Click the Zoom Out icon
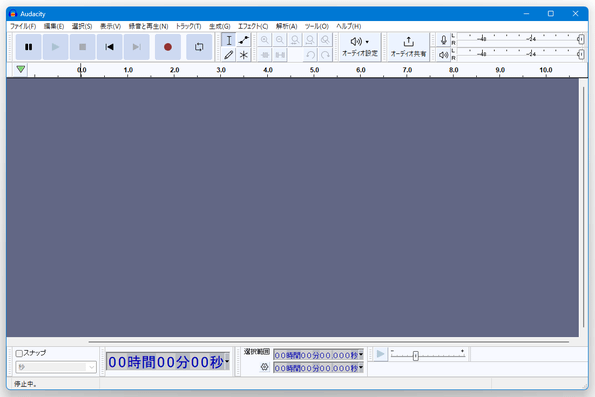Screen dimensions: 595x397 coord(280,40)
